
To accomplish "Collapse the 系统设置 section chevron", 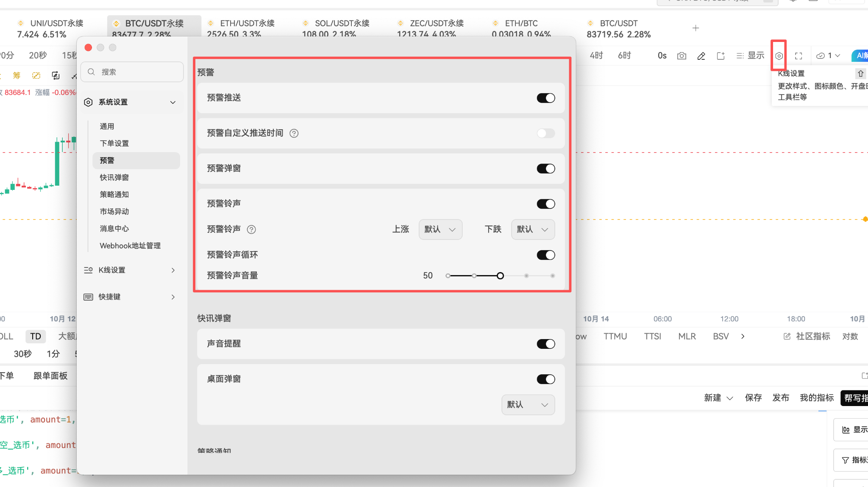I will (x=173, y=102).
